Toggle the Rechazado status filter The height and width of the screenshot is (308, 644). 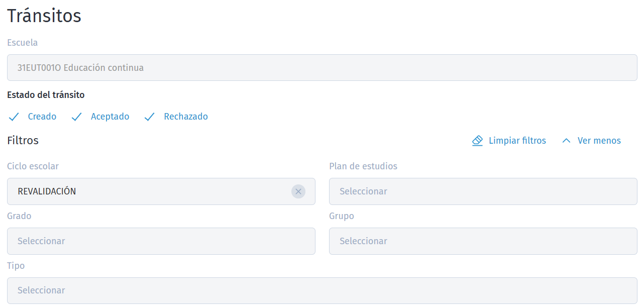(x=185, y=117)
